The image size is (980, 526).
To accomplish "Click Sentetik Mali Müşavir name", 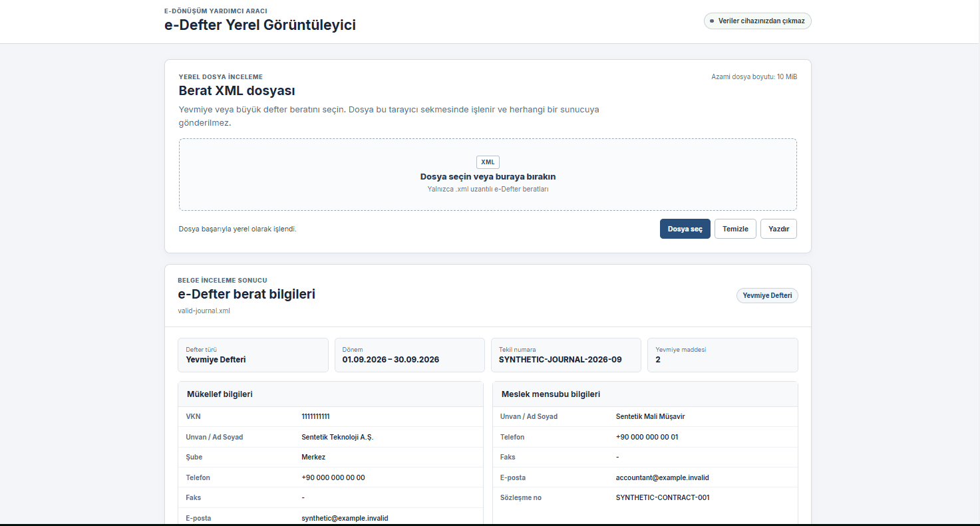I will 651,417.
